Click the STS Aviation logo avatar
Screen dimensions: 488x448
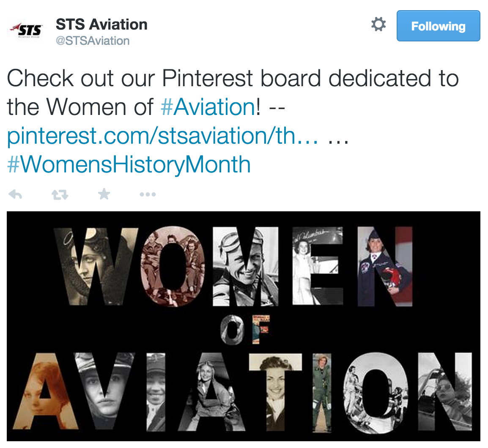(25, 30)
